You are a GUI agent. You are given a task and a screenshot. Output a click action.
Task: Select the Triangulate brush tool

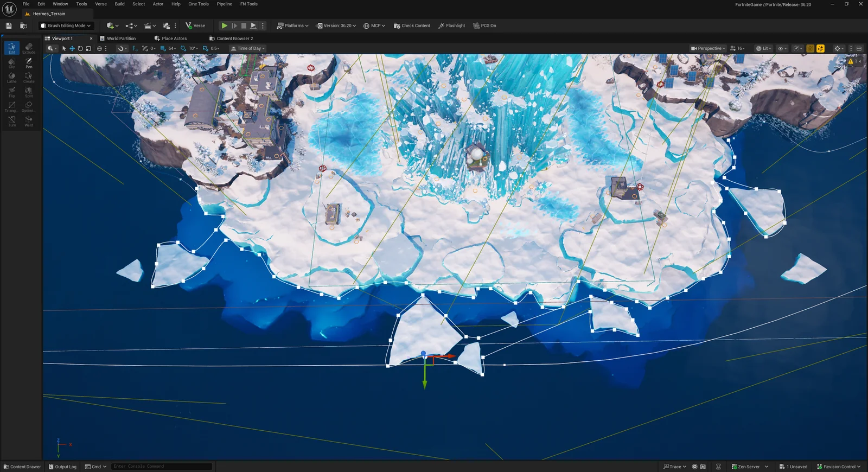click(x=12, y=107)
